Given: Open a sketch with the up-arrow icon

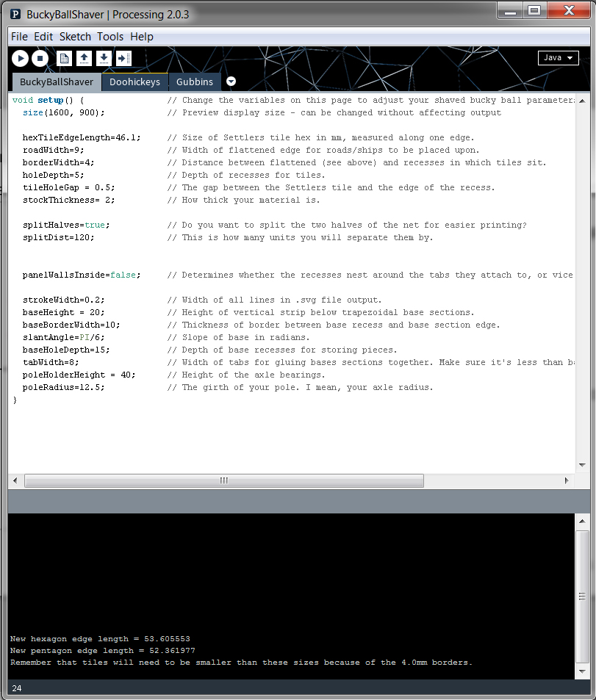Looking at the screenshot, I should pyautogui.click(x=84, y=59).
